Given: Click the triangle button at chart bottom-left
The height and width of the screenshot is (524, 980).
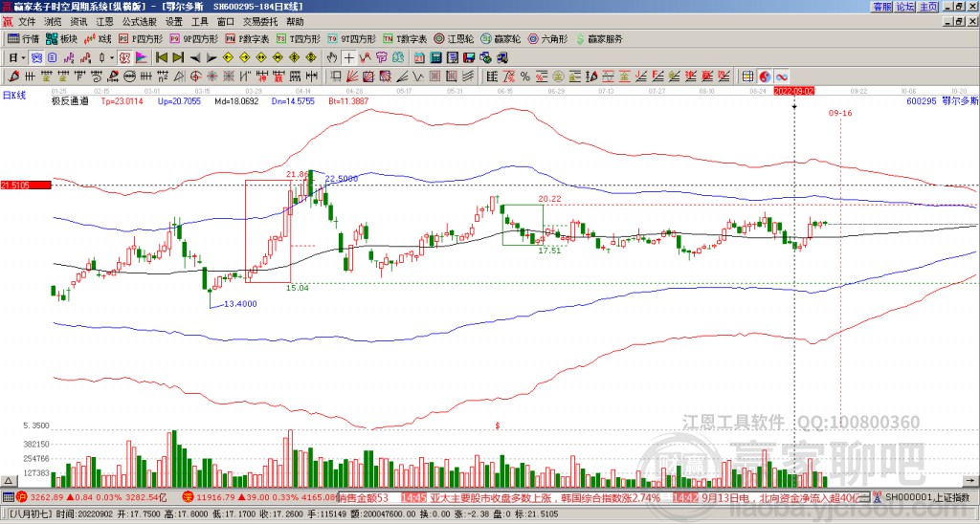Looking at the screenshot, I should coord(8,481).
